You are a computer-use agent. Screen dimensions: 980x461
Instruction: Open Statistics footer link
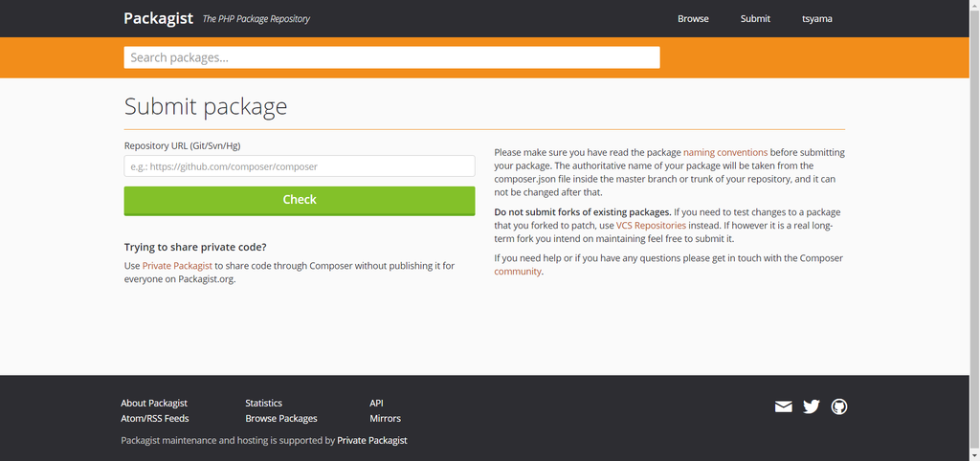[263, 403]
